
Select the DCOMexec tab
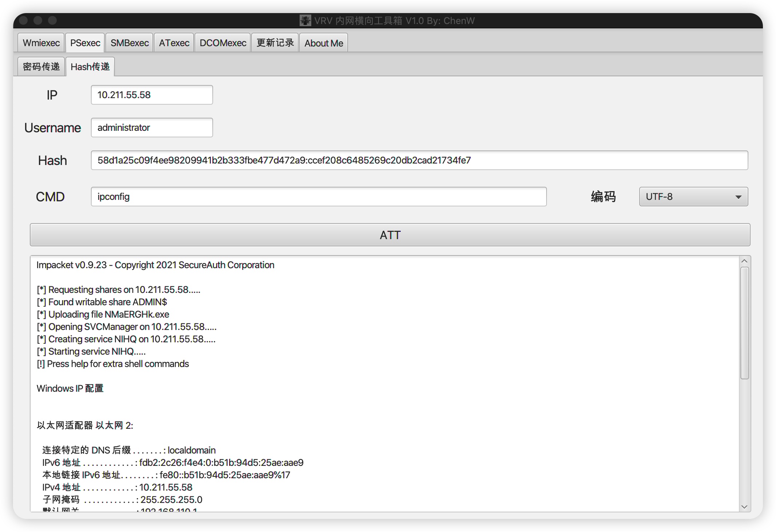[x=223, y=43]
